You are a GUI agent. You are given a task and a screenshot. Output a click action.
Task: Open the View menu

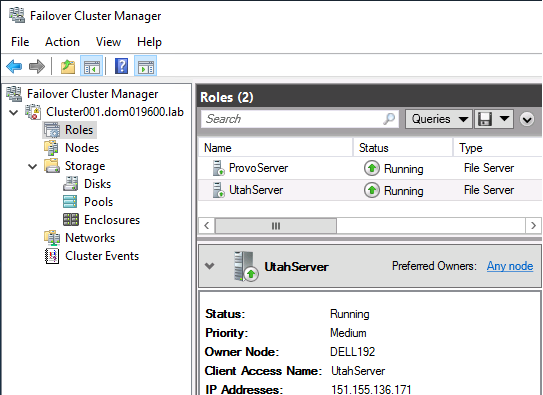tap(108, 42)
